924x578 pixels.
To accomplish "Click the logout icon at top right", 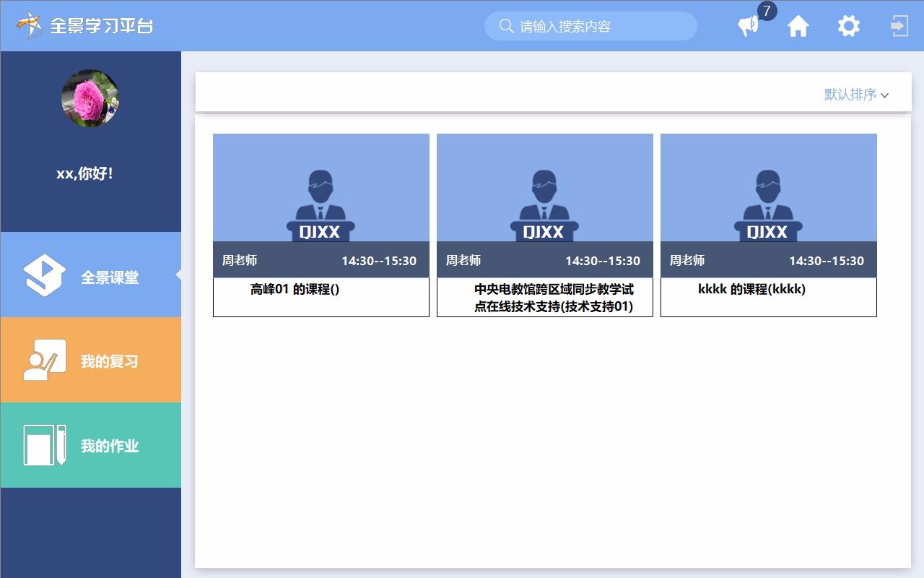I will [x=898, y=25].
